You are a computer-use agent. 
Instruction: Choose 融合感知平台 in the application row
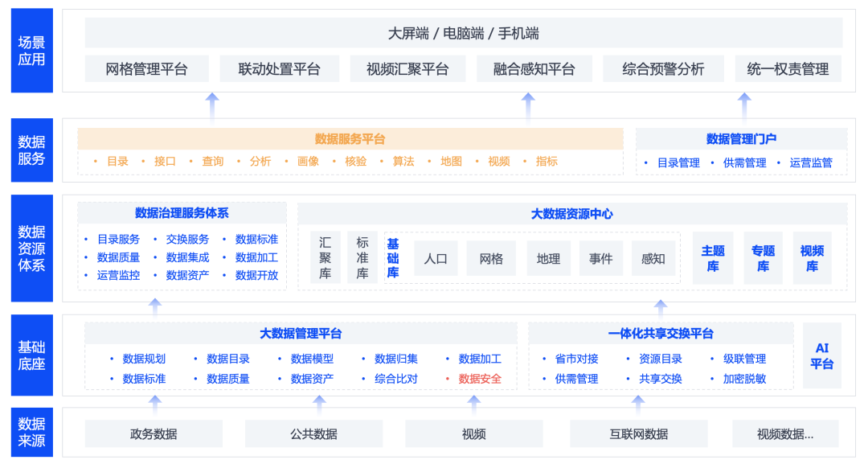(x=534, y=69)
